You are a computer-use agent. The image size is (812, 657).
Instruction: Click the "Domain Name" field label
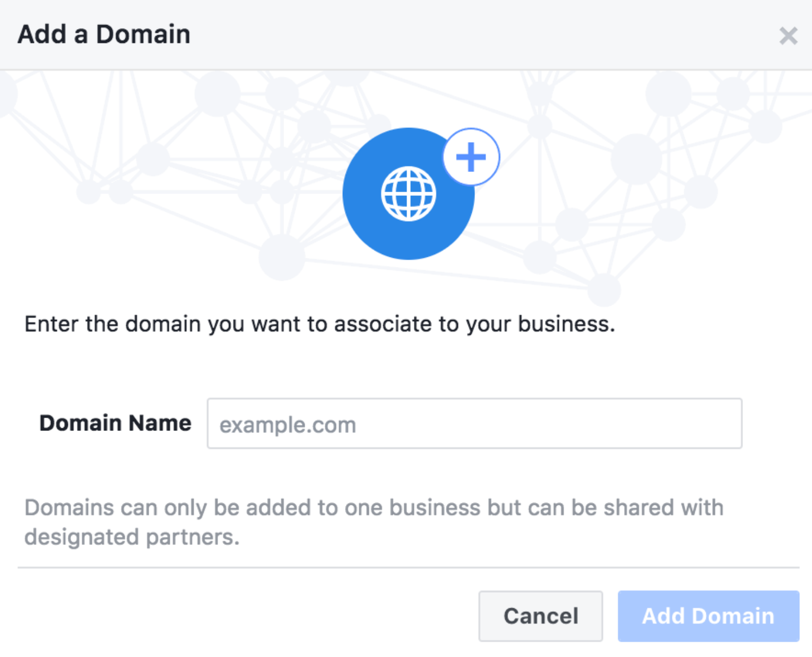click(x=115, y=423)
